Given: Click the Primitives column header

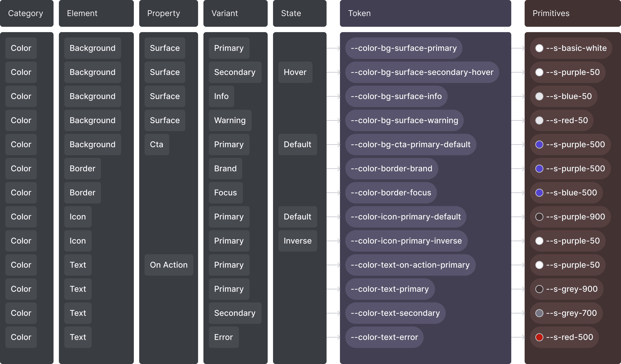Looking at the screenshot, I should tap(573, 13).
